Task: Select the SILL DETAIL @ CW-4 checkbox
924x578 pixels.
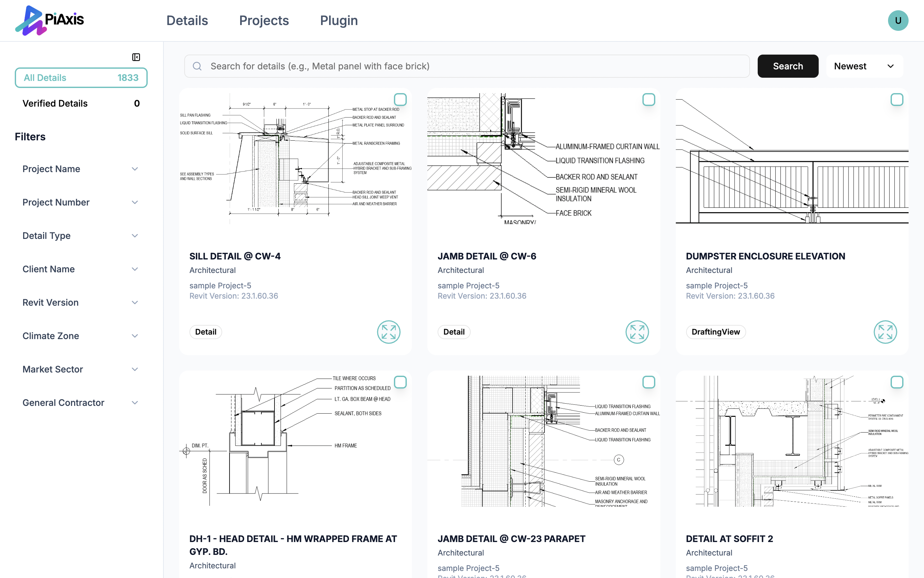Action: tap(400, 100)
